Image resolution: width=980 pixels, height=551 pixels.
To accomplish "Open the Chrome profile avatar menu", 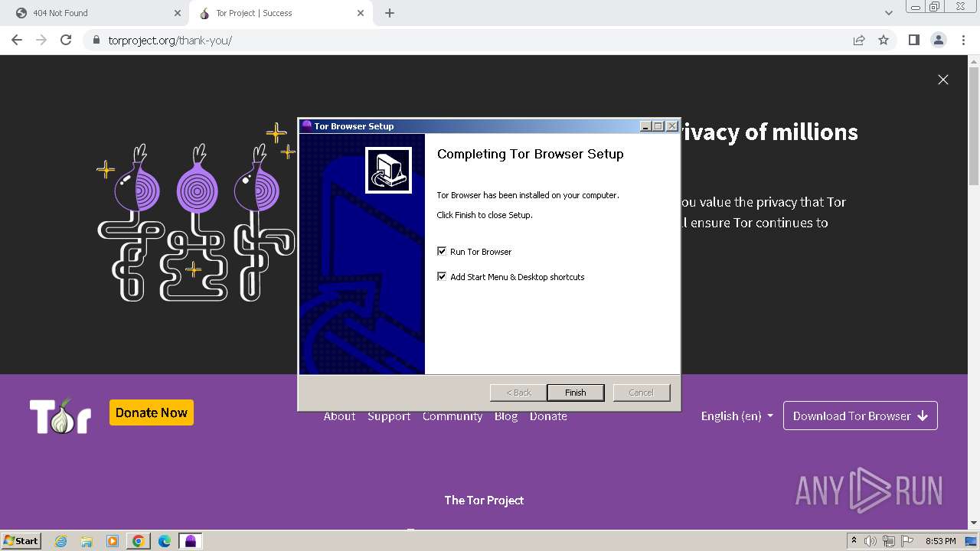I will pyautogui.click(x=938, y=40).
